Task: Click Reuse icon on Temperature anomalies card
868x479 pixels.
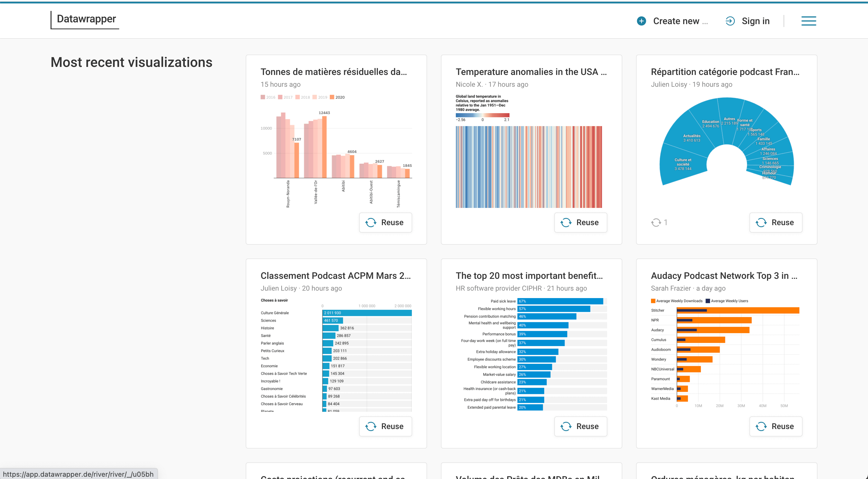Action: coord(566,223)
